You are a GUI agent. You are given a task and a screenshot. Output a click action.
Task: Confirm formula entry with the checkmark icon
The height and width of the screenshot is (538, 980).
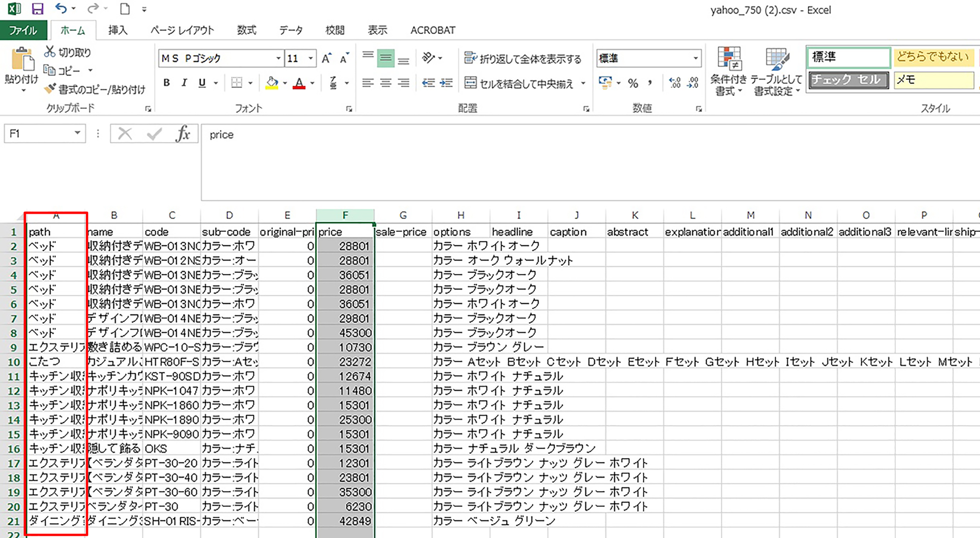pyautogui.click(x=154, y=133)
